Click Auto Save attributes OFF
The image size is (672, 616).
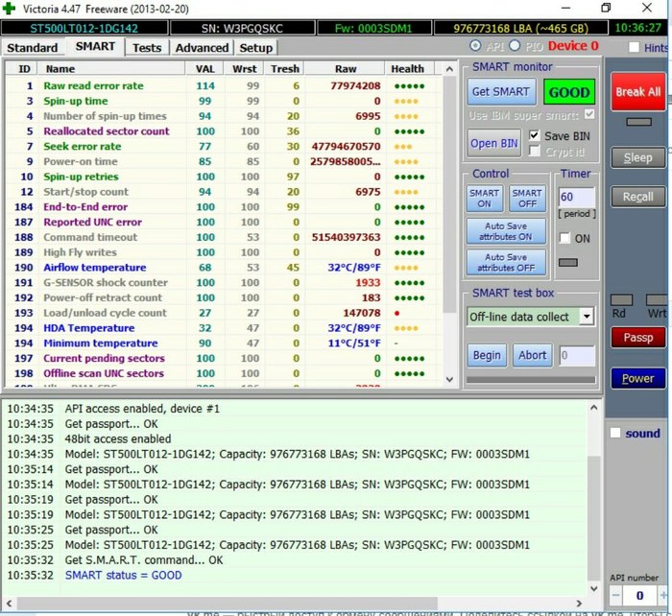coord(506,263)
